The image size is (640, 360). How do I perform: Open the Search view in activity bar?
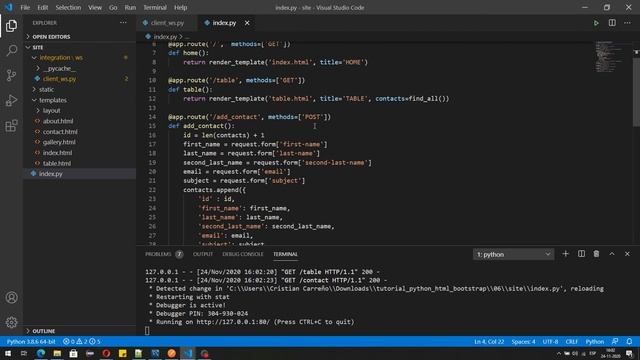11,51
